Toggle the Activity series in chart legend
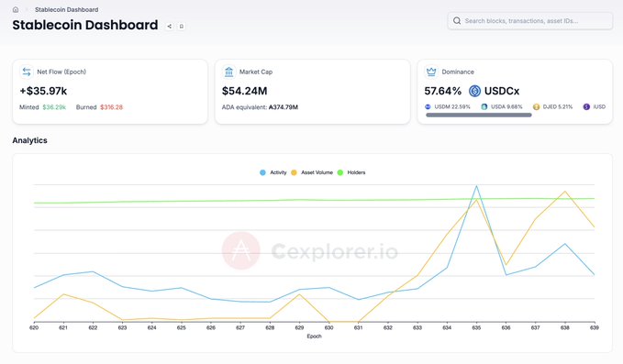 pyautogui.click(x=273, y=172)
